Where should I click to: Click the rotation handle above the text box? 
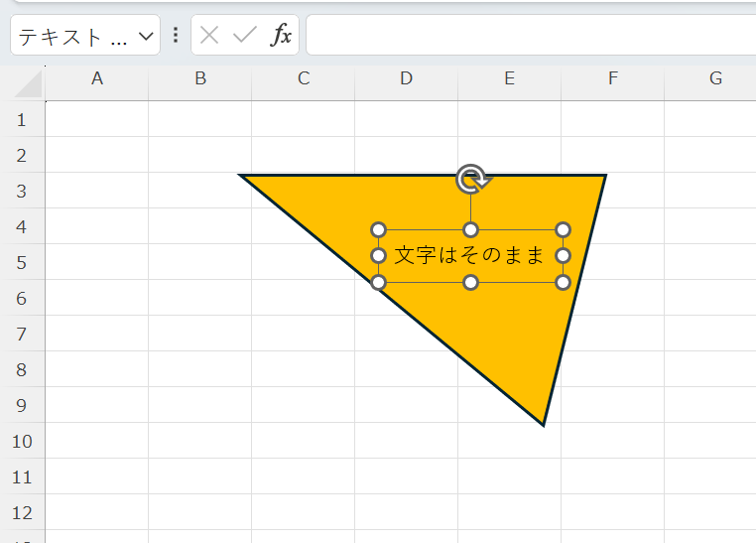click(473, 179)
